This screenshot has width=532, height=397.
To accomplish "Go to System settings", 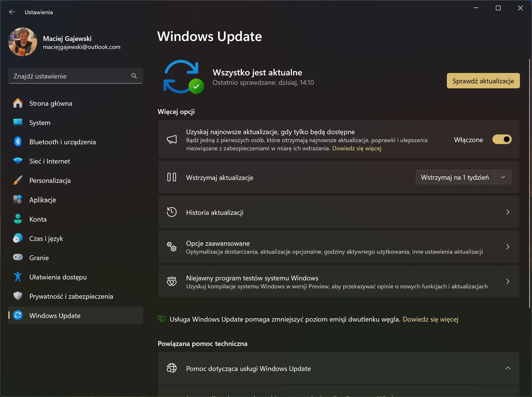I will (76, 123).
